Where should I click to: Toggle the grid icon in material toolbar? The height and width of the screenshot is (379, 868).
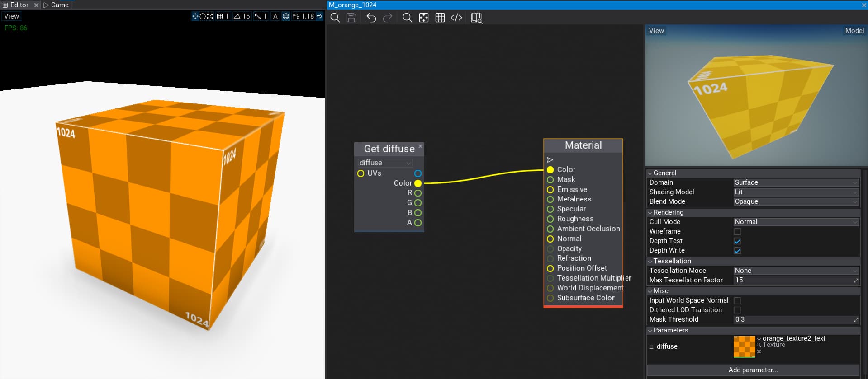(x=440, y=18)
